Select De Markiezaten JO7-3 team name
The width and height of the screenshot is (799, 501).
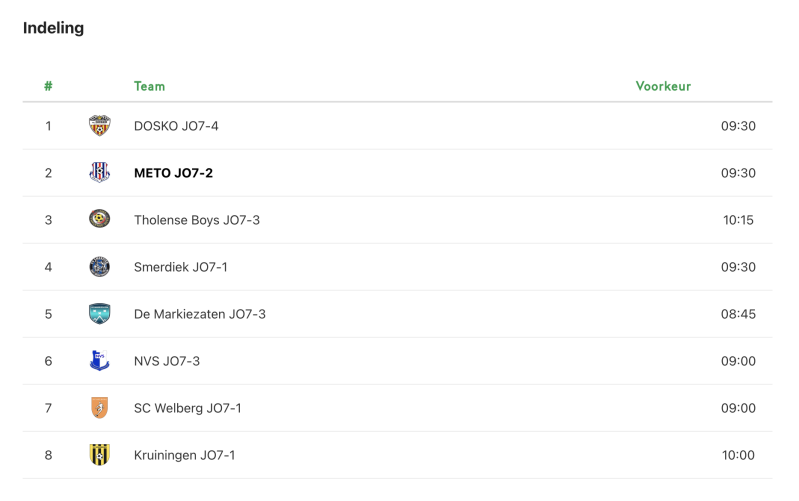click(199, 314)
